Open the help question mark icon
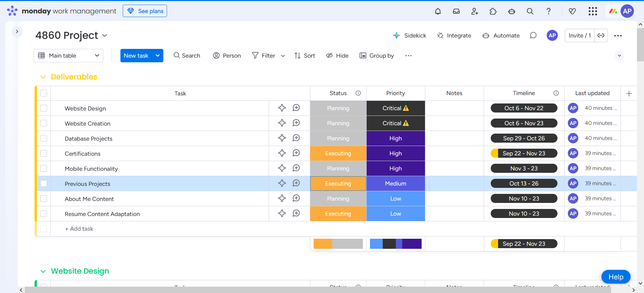This screenshot has width=644, height=293. point(548,11)
